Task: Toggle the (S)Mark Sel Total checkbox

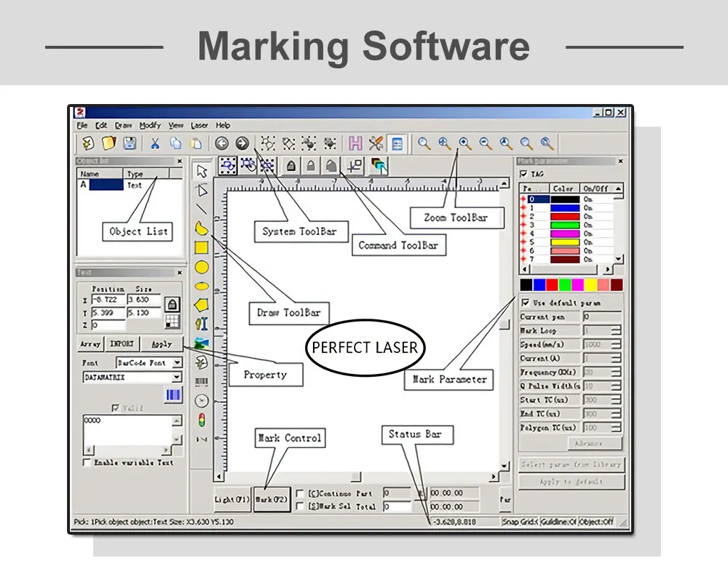Action: (x=300, y=506)
